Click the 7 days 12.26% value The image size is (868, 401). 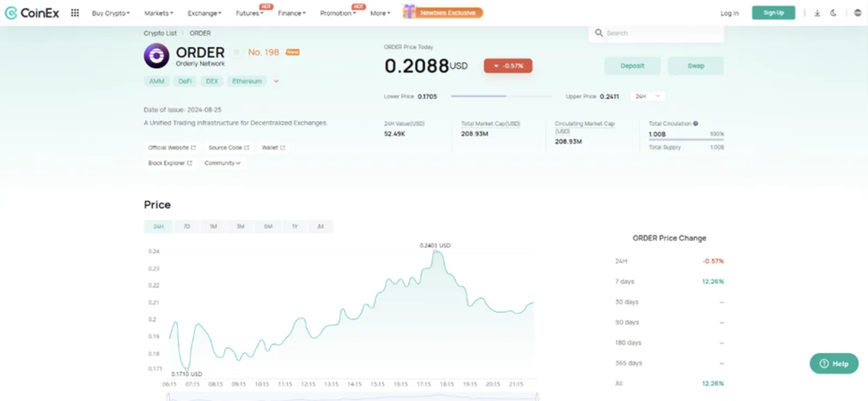(x=713, y=281)
